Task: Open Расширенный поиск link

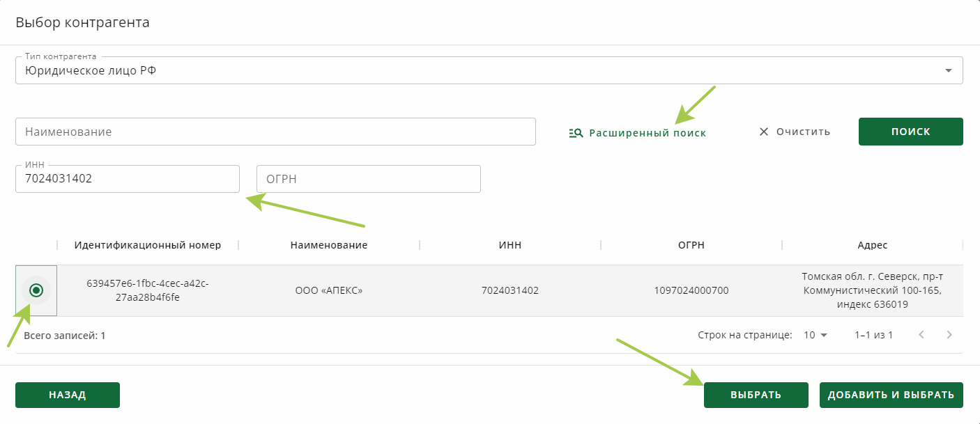Action: [x=647, y=133]
